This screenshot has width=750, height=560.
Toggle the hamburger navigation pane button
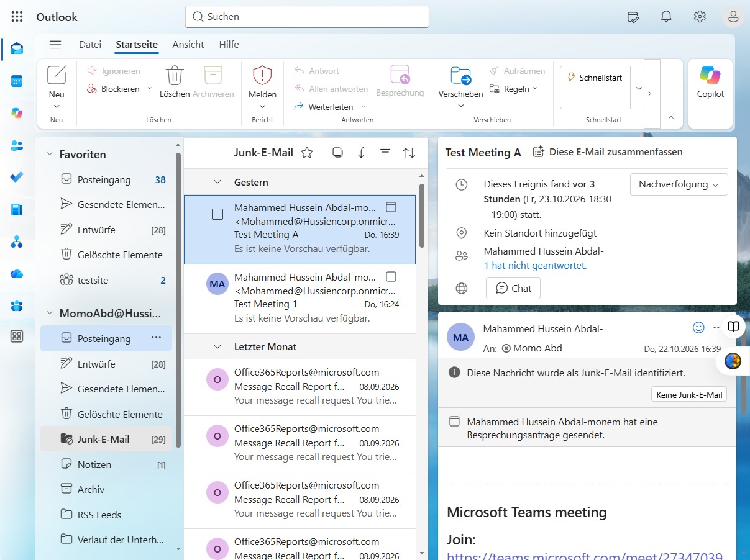point(55,45)
